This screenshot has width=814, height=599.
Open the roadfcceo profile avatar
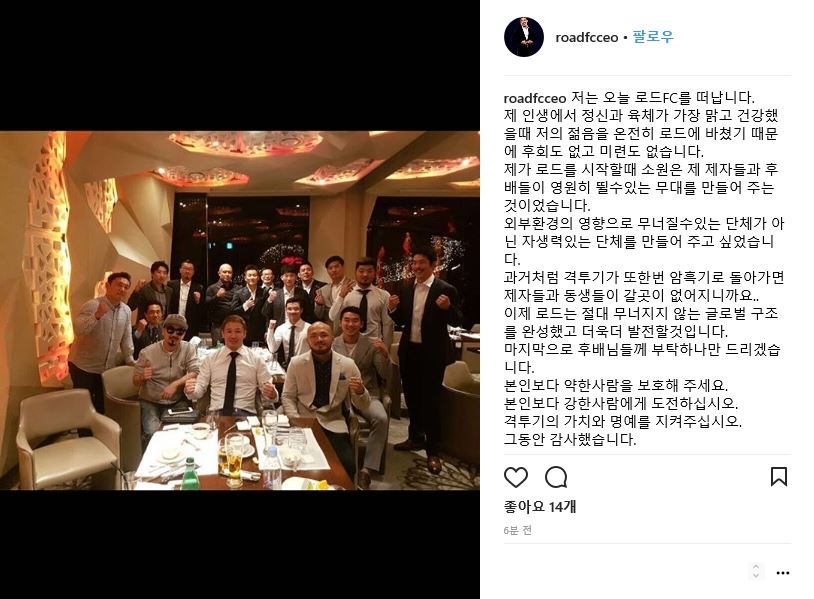pyautogui.click(x=524, y=37)
